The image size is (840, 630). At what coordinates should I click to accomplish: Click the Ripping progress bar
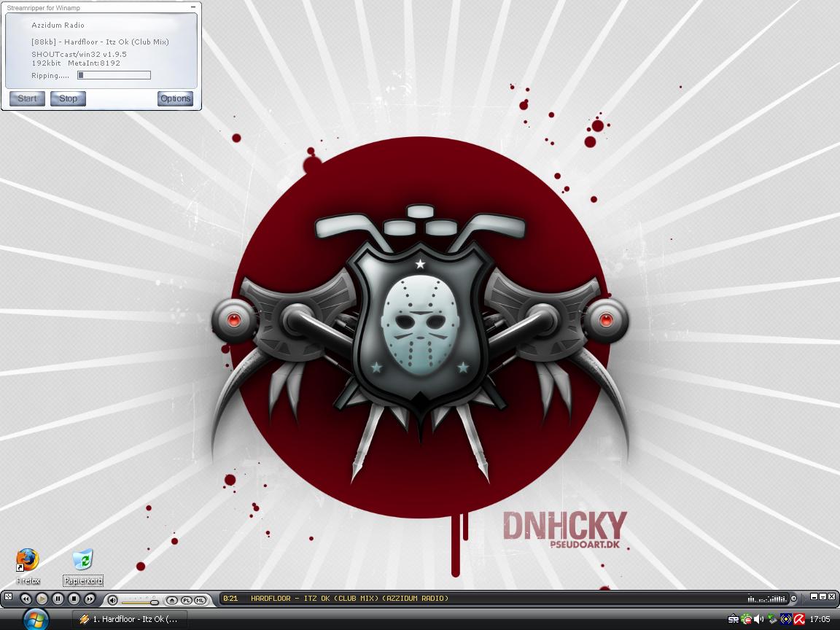pyautogui.click(x=114, y=76)
